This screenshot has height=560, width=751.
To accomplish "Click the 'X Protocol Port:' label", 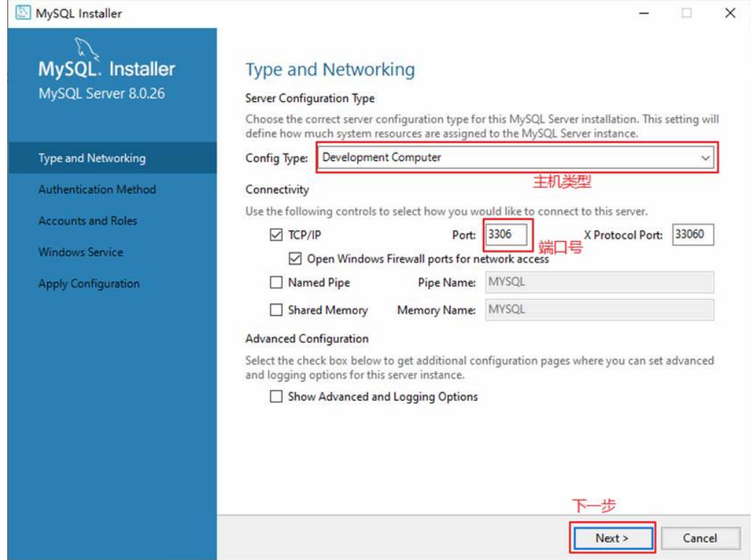I will coord(623,235).
